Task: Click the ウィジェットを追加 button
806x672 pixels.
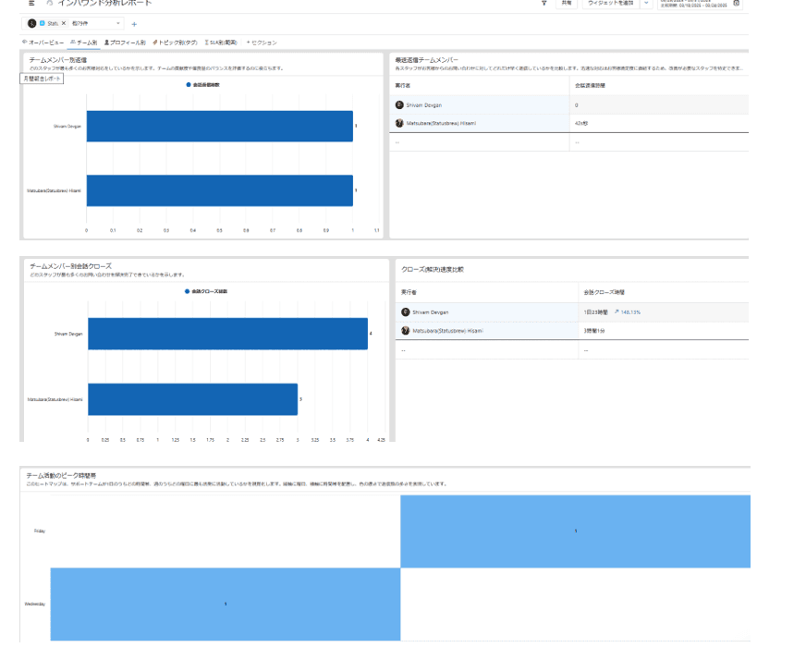Action: [611, 4]
